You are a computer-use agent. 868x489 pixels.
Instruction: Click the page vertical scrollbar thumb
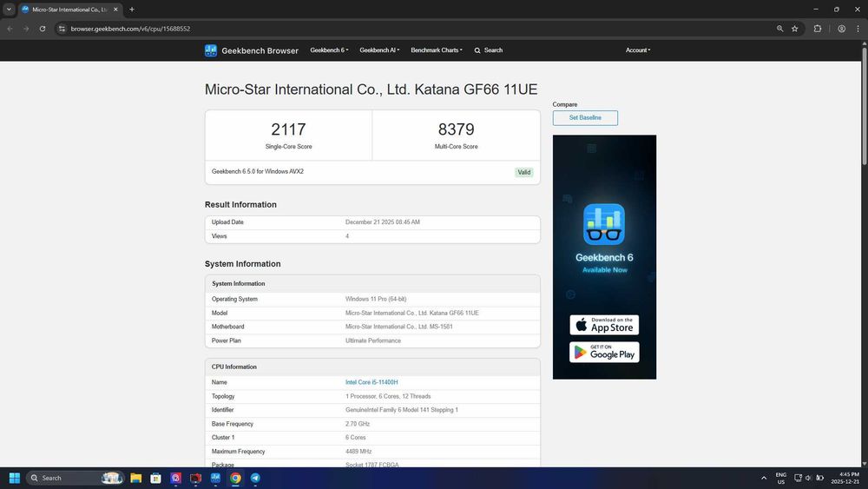click(x=865, y=105)
